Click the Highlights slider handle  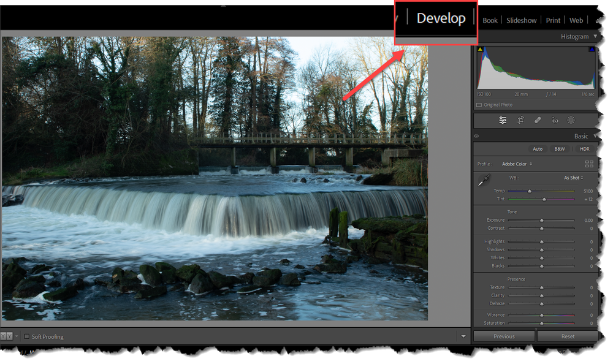coord(542,242)
